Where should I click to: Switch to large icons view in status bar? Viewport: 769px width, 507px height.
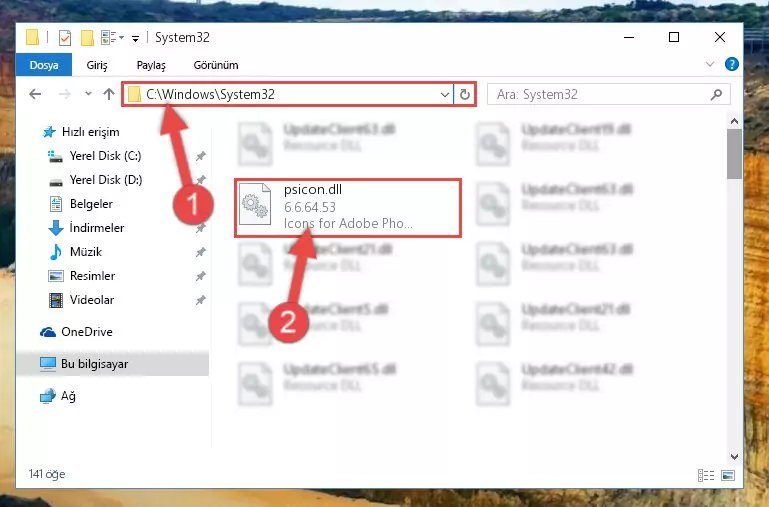point(728,475)
